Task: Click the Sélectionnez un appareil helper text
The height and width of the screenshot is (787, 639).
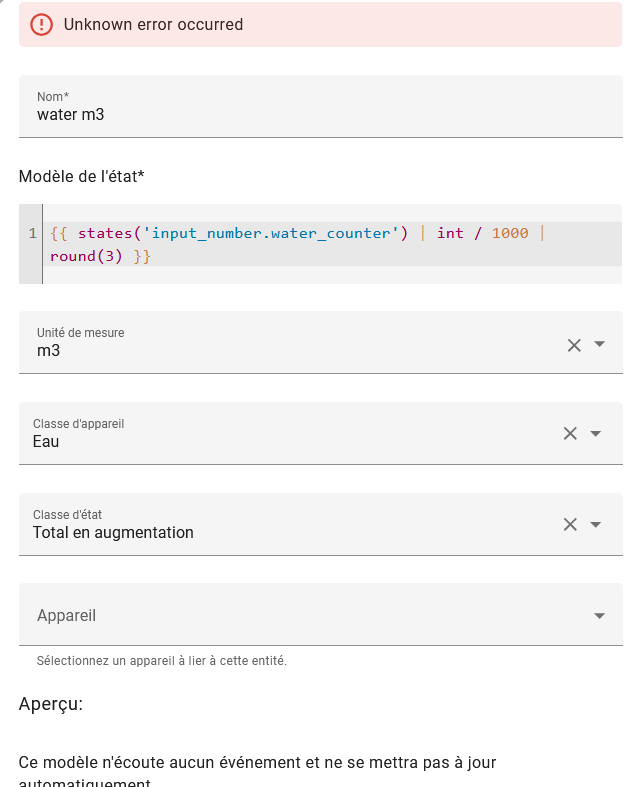Action: point(162,661)
